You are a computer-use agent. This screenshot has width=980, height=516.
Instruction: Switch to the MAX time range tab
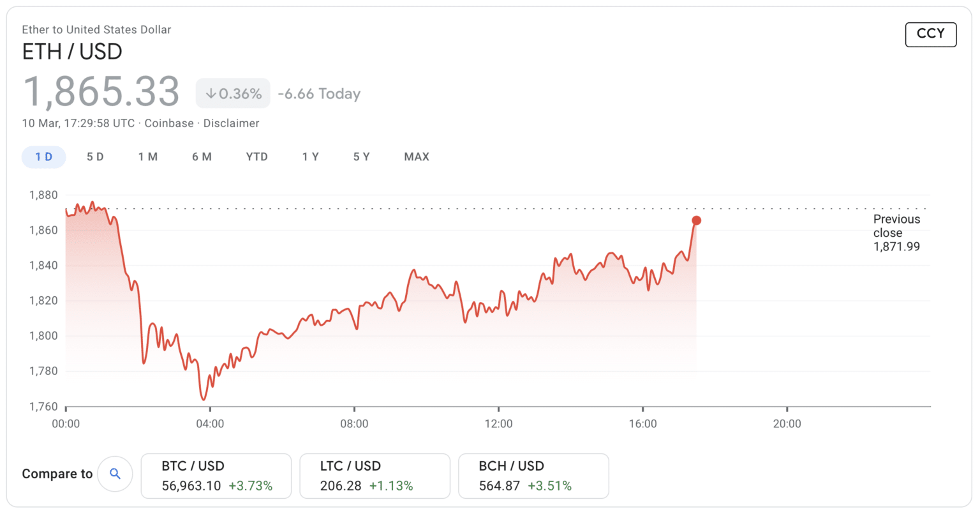coord(416,156)
